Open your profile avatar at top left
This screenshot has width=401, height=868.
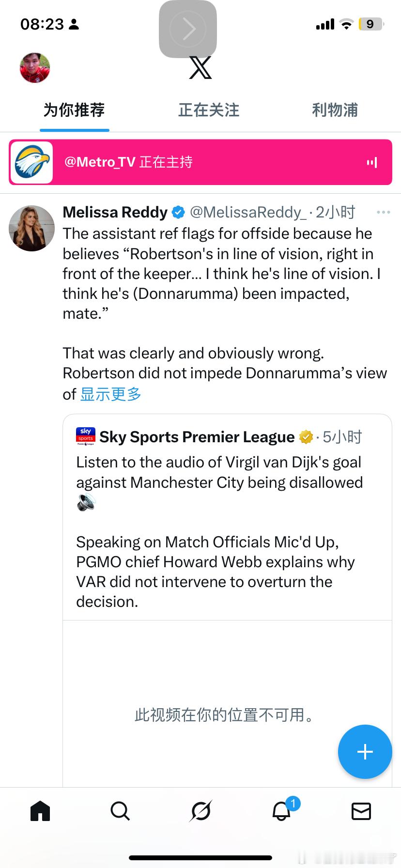point(35,68)
